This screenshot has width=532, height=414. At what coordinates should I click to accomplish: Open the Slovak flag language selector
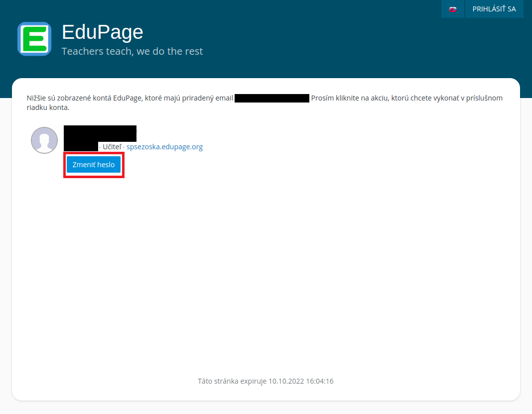(453, 9)
